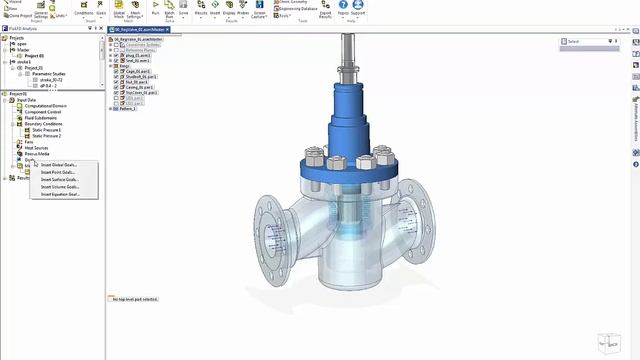The height and width of the screenshot is (360, 640).
Task: Select the Fans node
Action: point(25,142)
